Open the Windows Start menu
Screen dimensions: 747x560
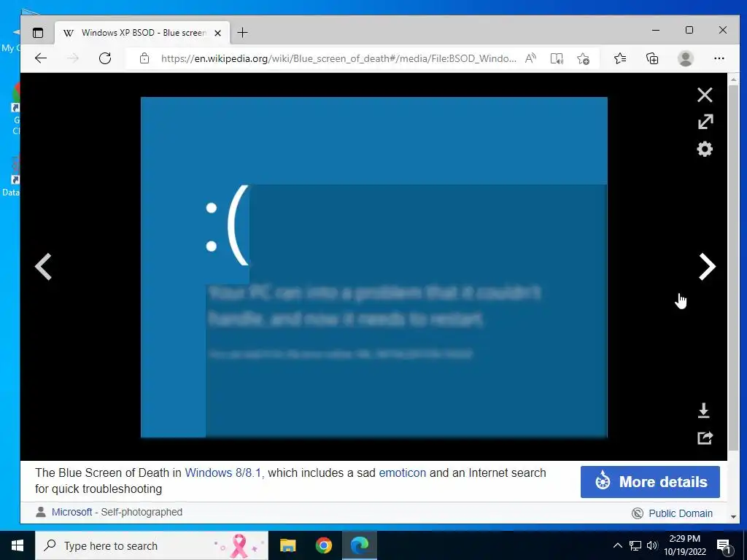point(18,545)
